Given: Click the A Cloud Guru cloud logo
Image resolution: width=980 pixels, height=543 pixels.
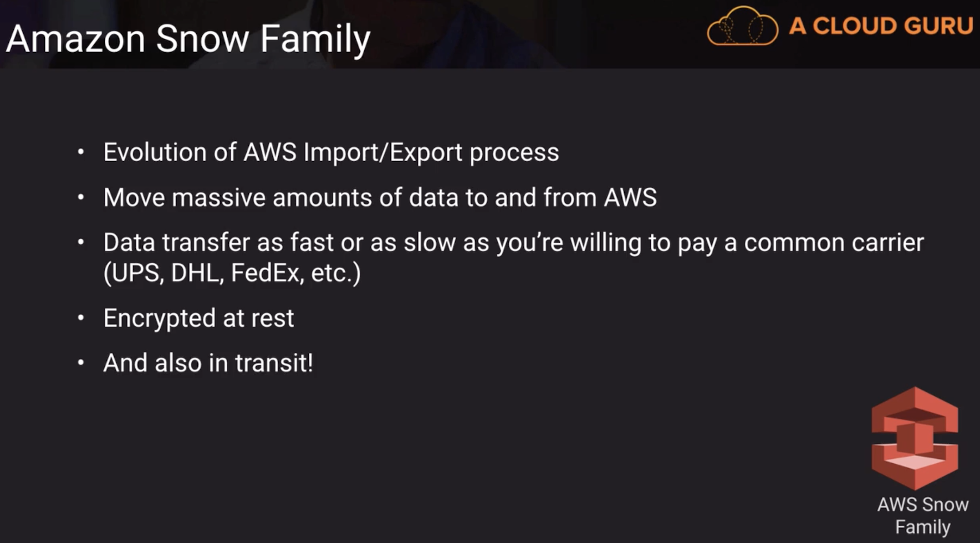Looking at the screenshot, I should tap(742, 25).
